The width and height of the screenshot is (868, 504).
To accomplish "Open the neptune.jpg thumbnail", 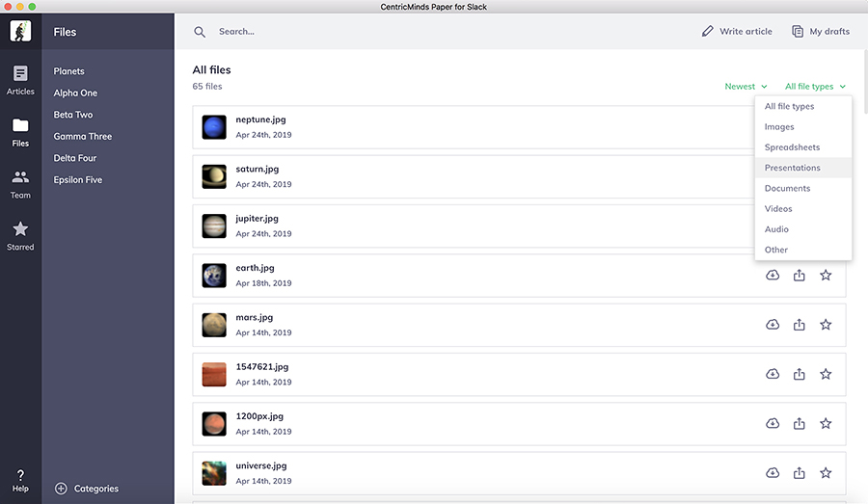I will (214, 127).
